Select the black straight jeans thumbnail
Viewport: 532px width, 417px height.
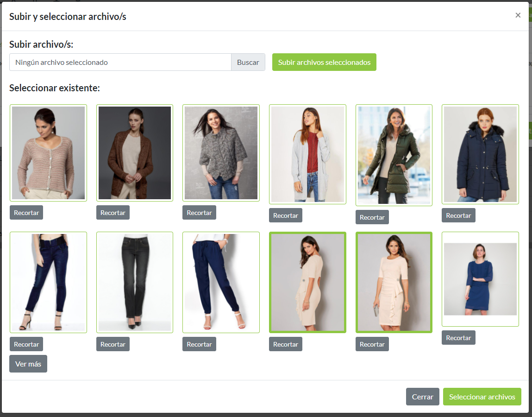pyautogui.click(x=135, y=282)
